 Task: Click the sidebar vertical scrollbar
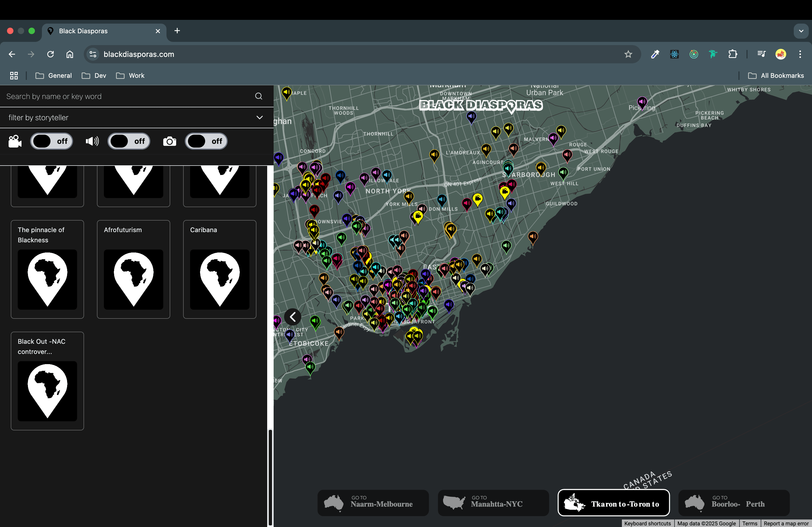click(270, 477)
